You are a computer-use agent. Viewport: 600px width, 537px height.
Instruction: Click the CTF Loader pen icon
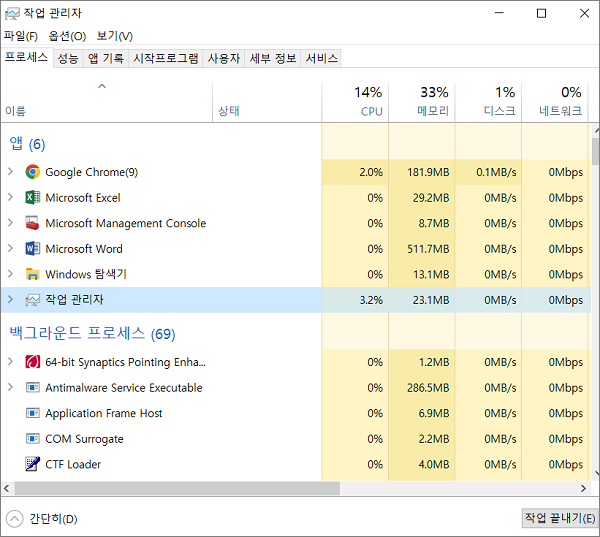[x=33, y=464]
